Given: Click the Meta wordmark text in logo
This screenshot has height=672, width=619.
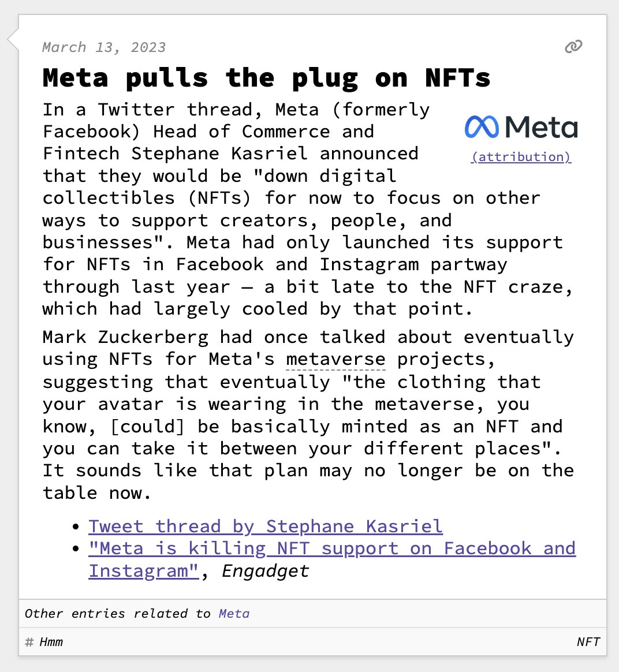Looking at the screenshot, I should point(541,128).
